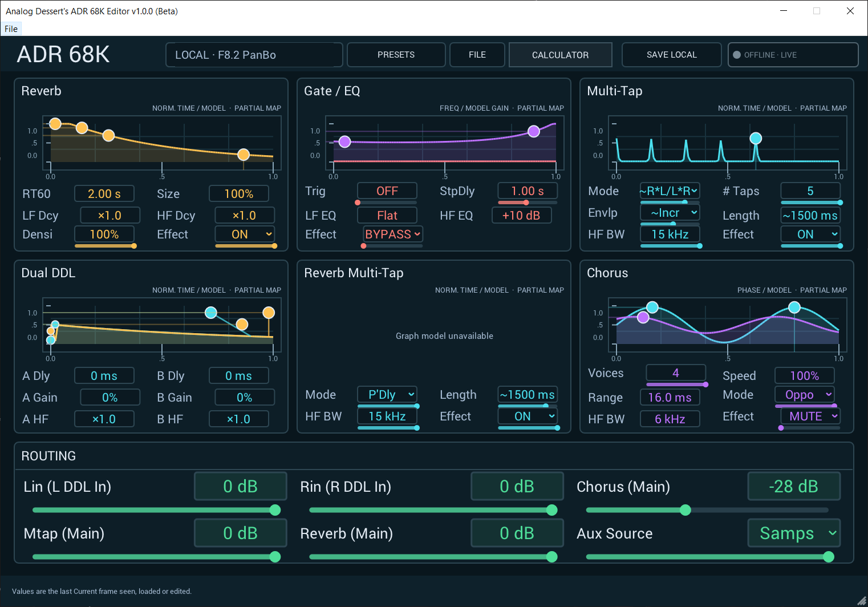
Task: Click the Reverb RT60 2.00 s value
Action: click(x=104, y=194)
